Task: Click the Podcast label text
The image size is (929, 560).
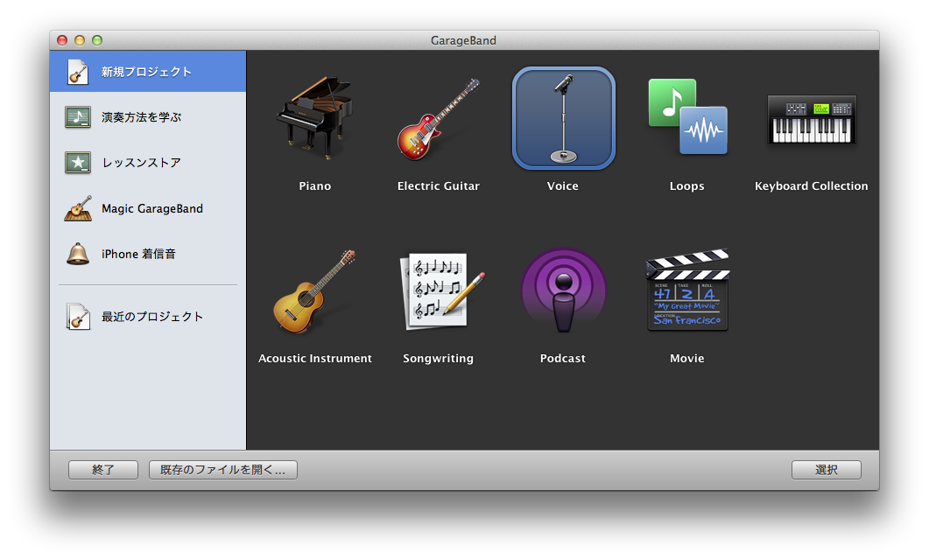Action: pyautogui.click(x=563, y=358)
